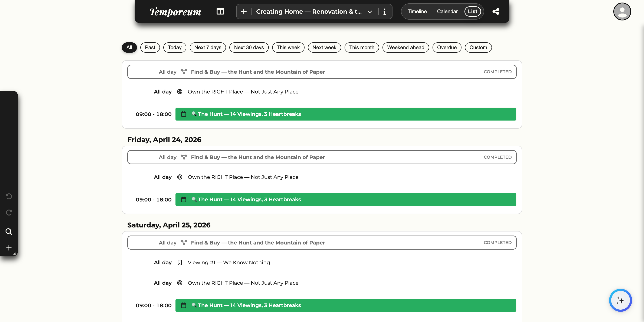Open Friday's The Hunt green event bar
This screenshot has height=322, width=644.
(346, 200)
